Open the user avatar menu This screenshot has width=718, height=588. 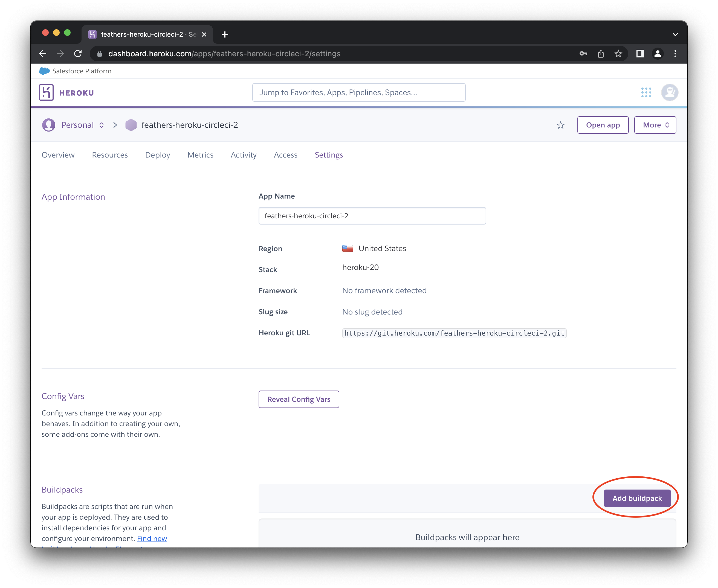[x=669, y=92]
